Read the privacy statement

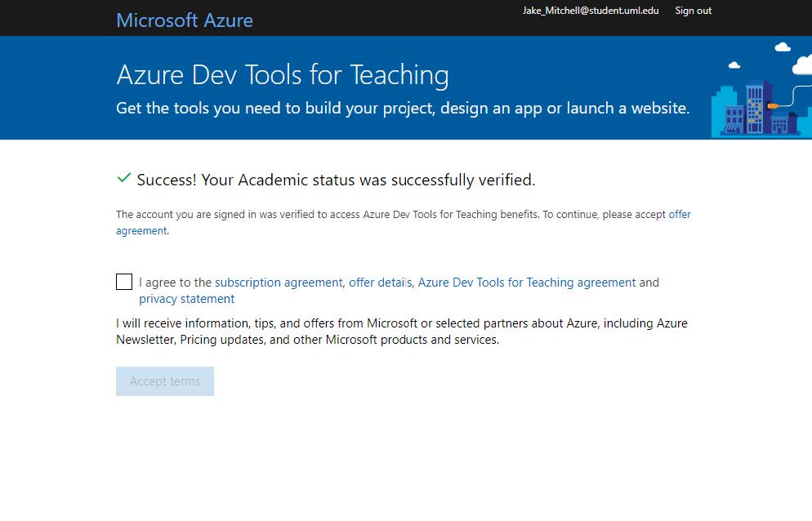(187, 299)
